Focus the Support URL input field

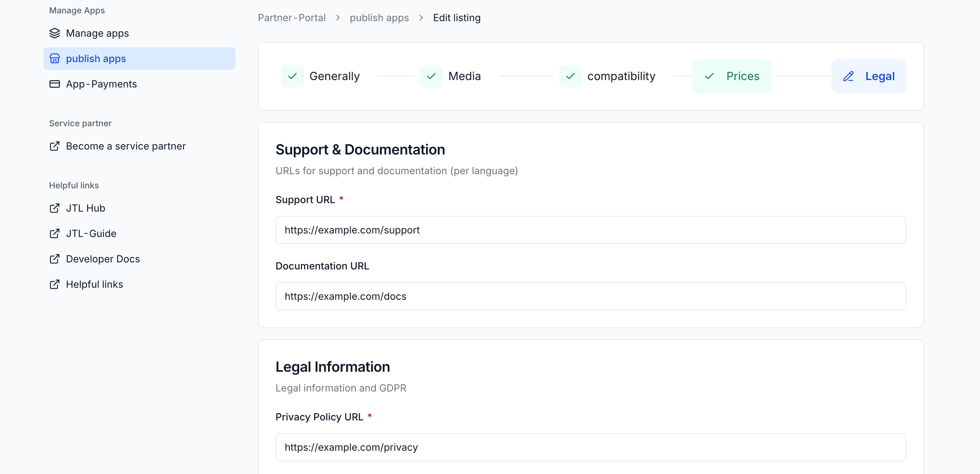tap(591, 230)
